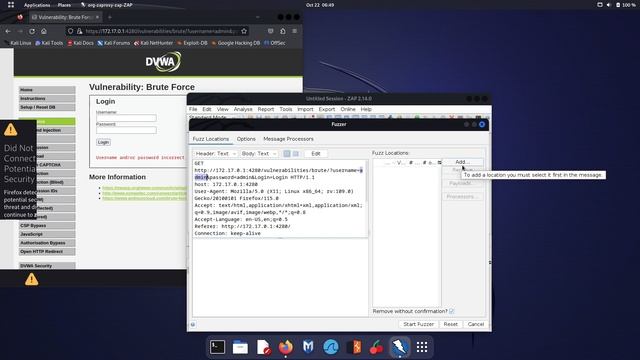Bookmark this page with the star icon
640x360 pixels.
pyautogui.click(x=244, y=31)
